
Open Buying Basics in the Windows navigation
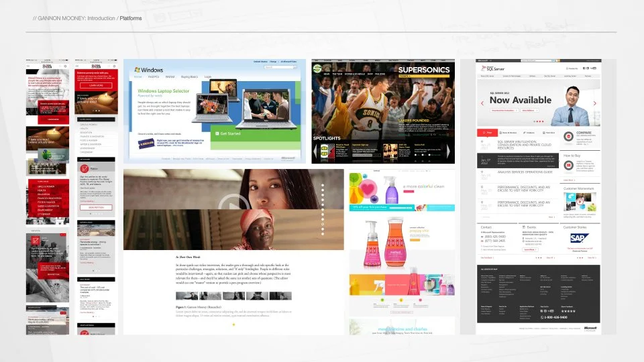click(x=189, y=76)
